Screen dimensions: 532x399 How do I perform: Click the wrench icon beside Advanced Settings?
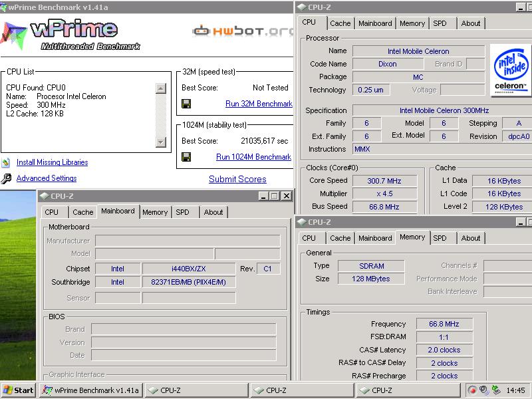6,178
